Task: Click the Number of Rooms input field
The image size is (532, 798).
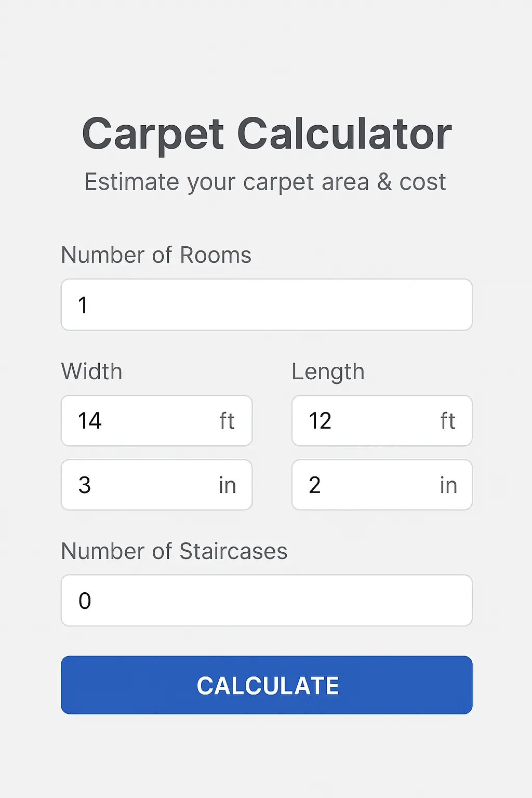Action: click(x=266, y=305)
